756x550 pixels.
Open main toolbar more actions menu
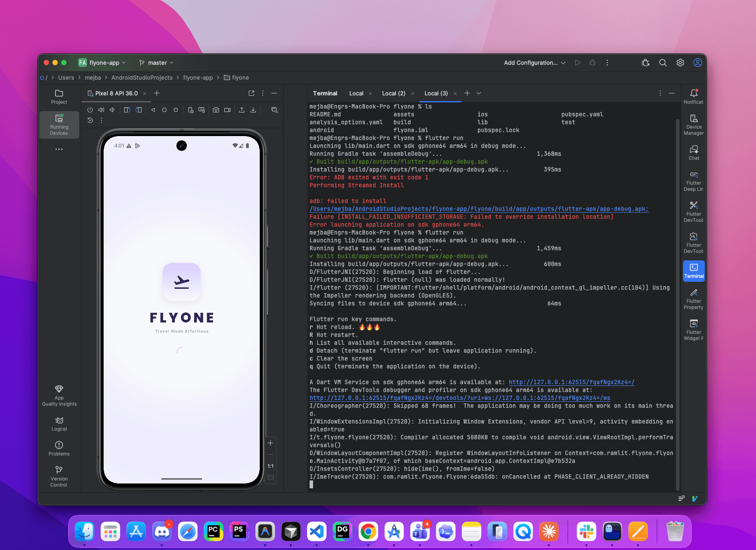click(x=607, y=63)
